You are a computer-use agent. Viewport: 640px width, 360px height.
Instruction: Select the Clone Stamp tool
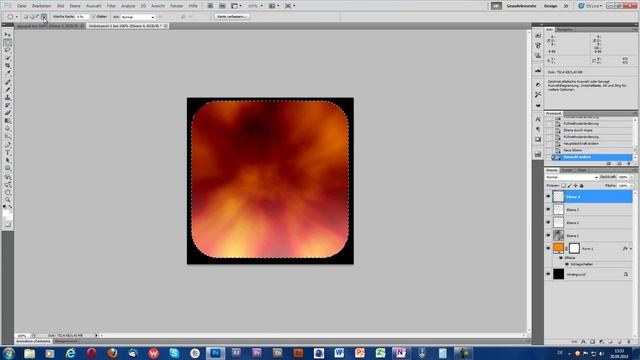pyautogui.click(x=7, y=98)
